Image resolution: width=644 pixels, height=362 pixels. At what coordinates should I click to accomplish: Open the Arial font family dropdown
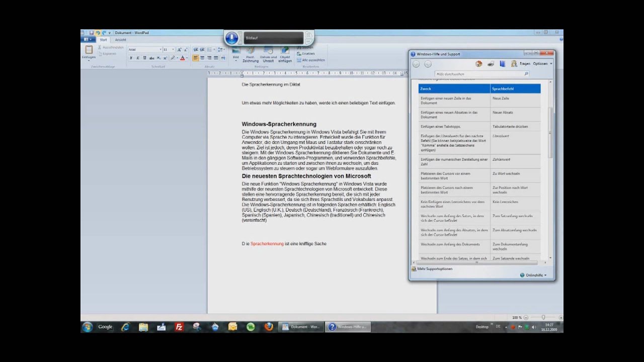(x=160, y=50)
